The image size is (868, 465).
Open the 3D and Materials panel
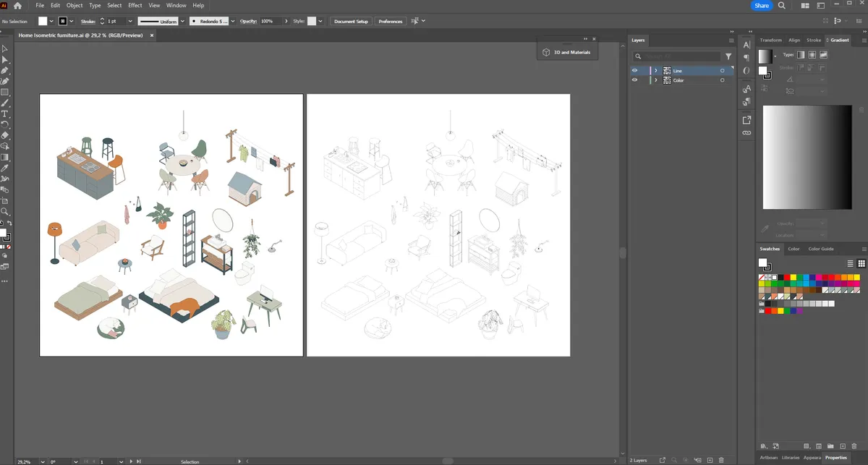coord(566,51)
